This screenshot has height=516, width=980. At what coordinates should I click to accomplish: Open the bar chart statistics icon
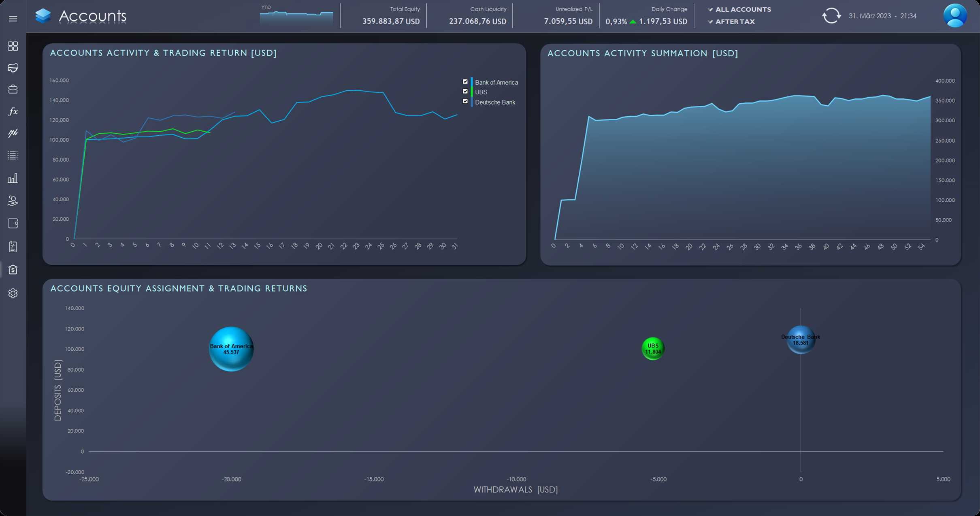coord(13,178)
